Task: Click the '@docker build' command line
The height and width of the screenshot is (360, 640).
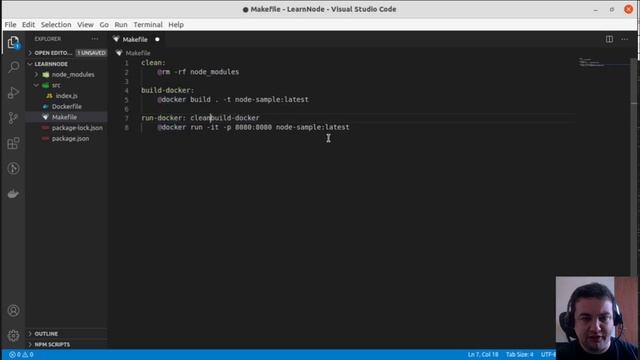Action: pos(233,100)
